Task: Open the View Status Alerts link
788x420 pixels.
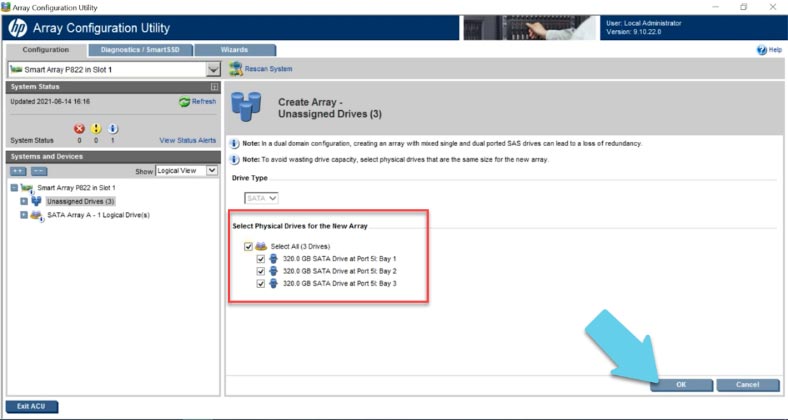Action: click(187, 141)
